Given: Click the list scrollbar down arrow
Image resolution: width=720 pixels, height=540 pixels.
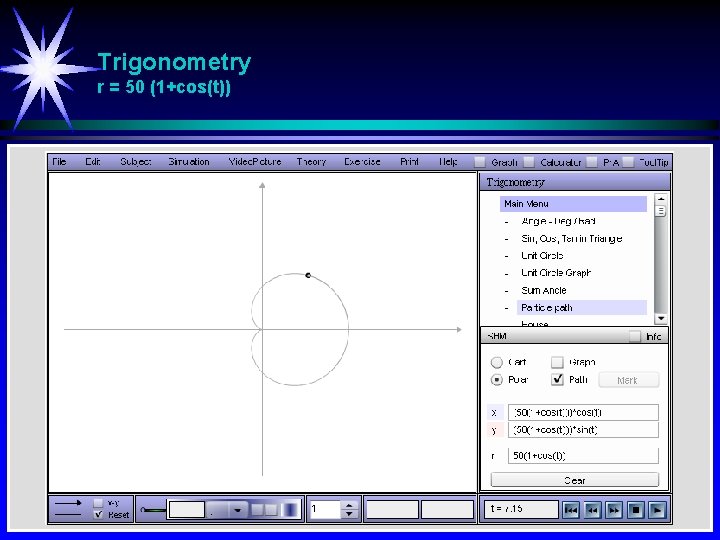Looking at the screenshot, I should click(x=661, y=318).
